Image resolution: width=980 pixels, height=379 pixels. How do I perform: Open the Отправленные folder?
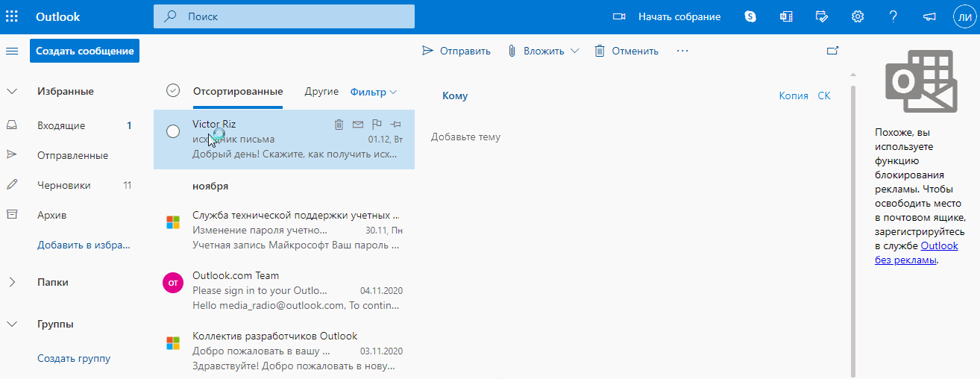[x=71, y=155]
